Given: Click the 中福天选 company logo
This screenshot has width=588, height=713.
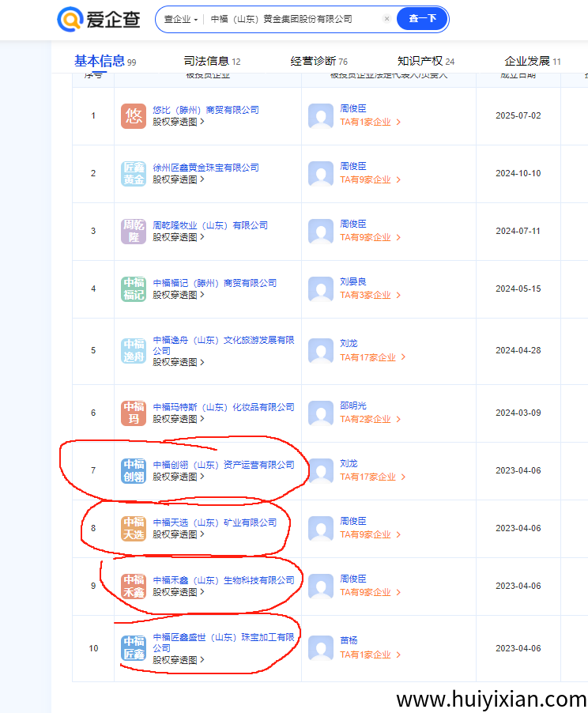Looking at the screenshot, I should tap(134, 529).
